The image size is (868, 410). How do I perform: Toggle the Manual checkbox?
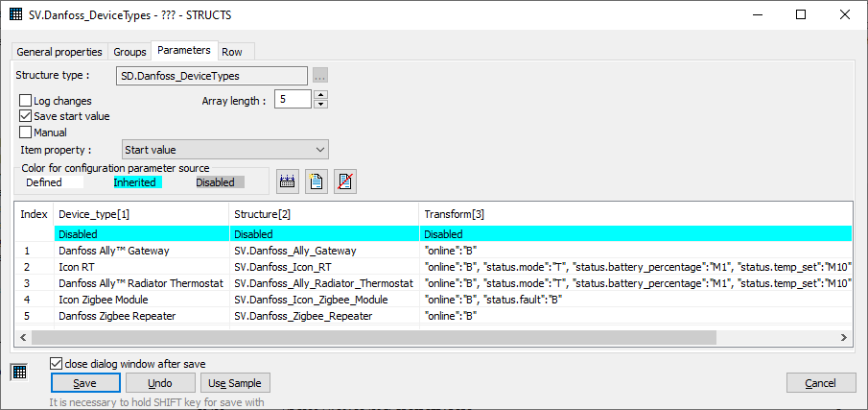click(x=26, y=133)
